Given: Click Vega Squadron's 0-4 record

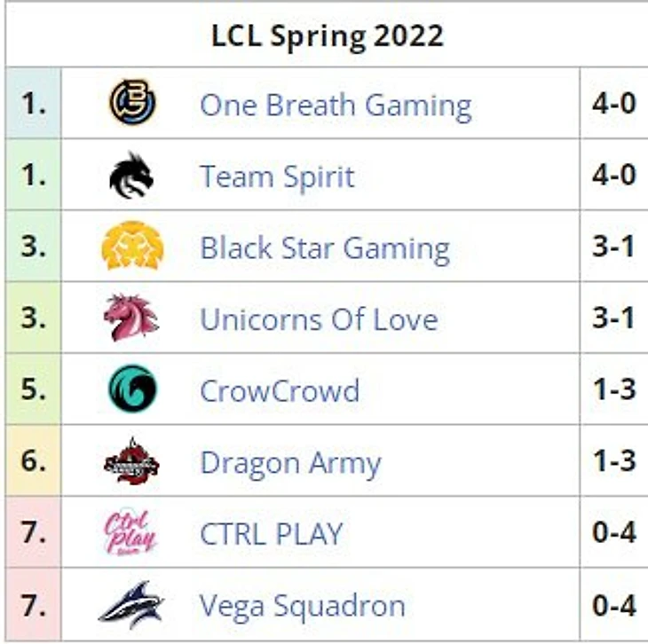Looking at the screenshot, I should click(613, 606).
